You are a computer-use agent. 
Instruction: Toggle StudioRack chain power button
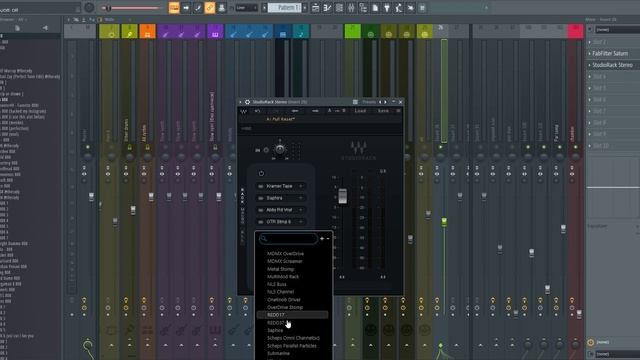pos(261,173)
